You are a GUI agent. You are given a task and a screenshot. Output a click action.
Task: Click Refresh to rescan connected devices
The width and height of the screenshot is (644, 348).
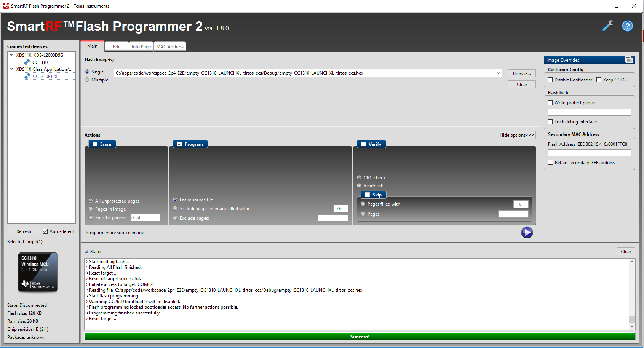click(24, 231)
